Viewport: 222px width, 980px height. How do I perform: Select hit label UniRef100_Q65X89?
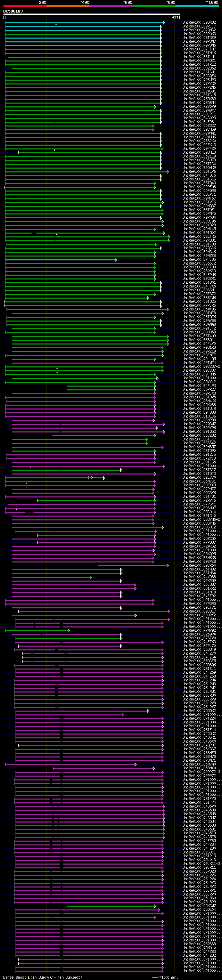pyautogui.click(x=199, y=99)
